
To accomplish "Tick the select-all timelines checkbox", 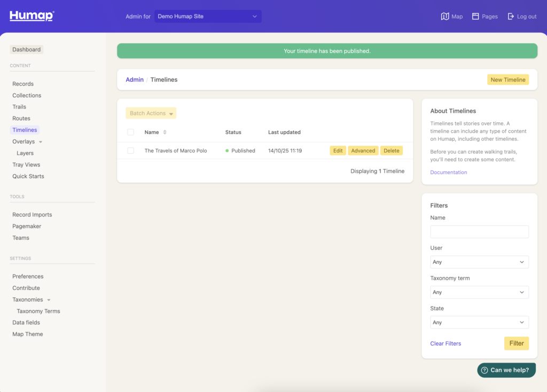I will point(131,132).
